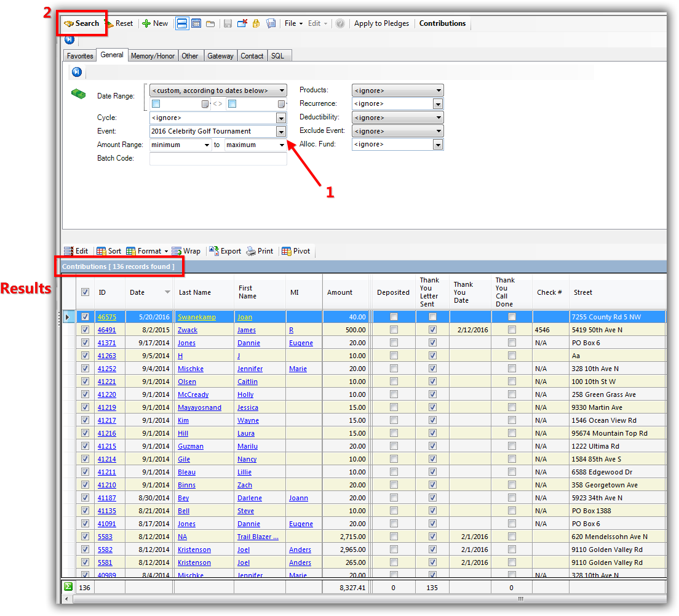Toggle the select-all checkbox in grid header
This screenshot has width=679, height=616.
[85, 292]
